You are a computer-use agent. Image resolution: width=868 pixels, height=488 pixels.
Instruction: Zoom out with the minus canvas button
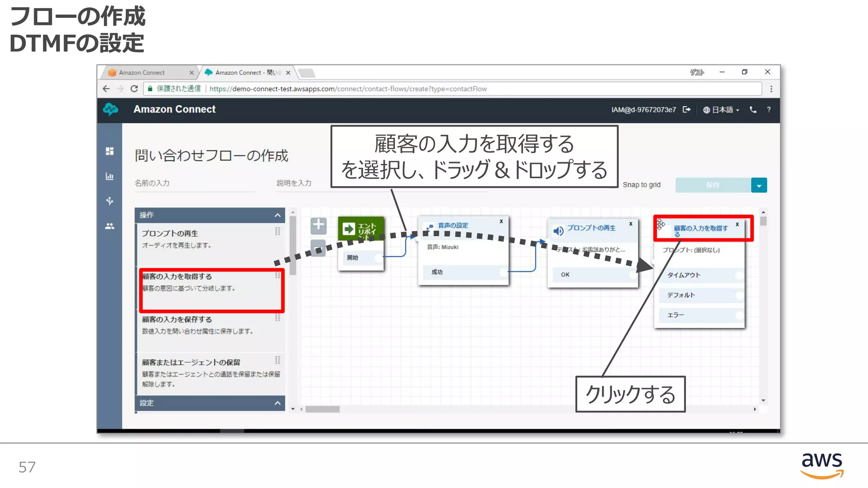[x=318, y=248]
